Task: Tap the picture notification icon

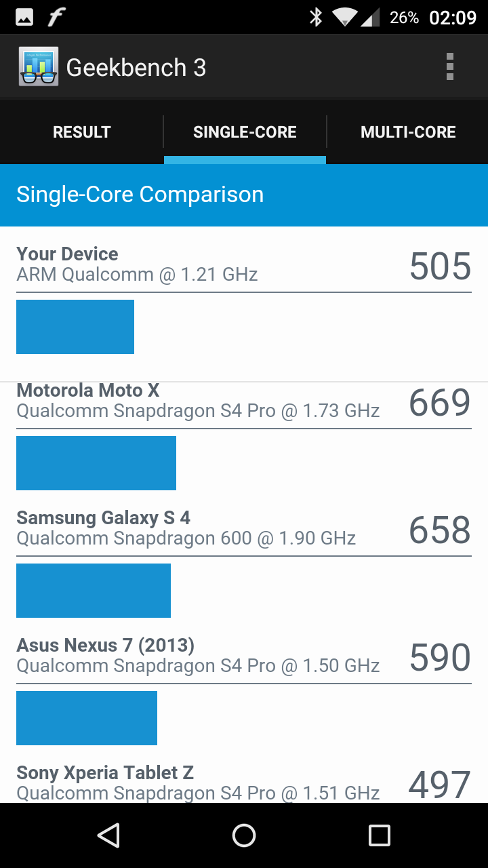Action: click(x=24, y=18)
